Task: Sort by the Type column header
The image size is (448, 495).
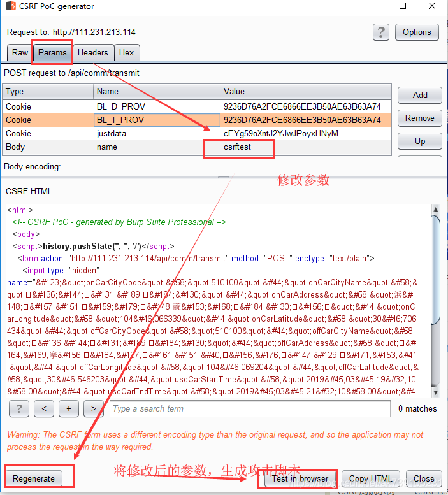Action: [x=48, y=92]
